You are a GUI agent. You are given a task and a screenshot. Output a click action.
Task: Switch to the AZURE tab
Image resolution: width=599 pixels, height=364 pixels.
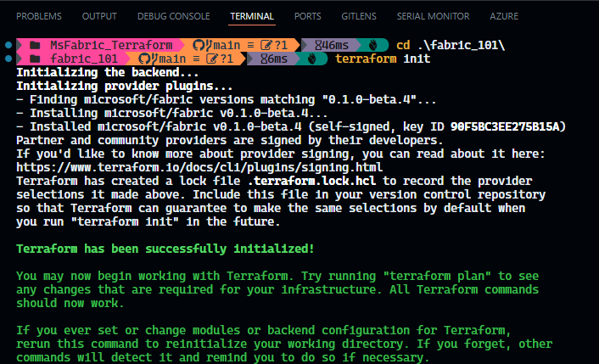504,16
